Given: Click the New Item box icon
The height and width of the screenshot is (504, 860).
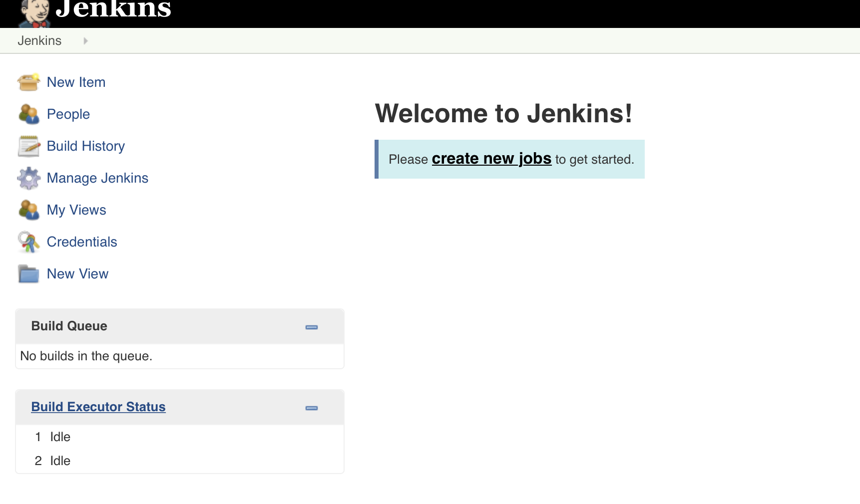Looking at the screenshot, I should tap(28, 82).
